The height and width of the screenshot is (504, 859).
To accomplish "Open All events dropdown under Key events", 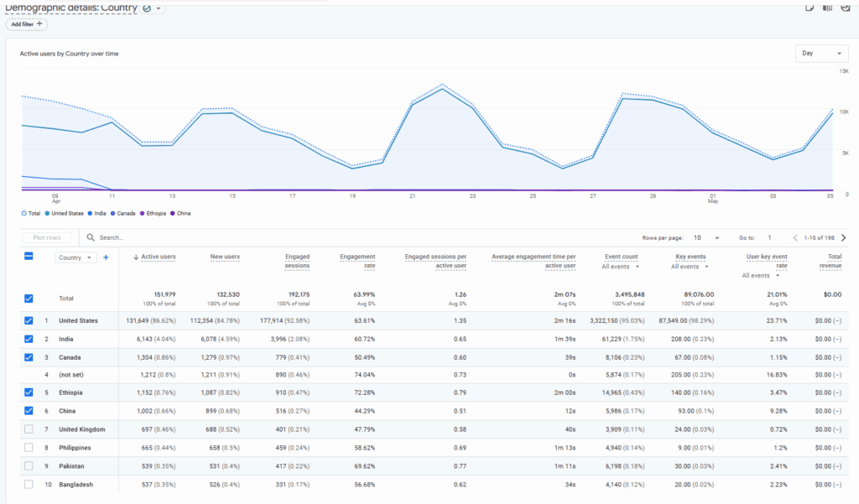I will [x=690, y=267].
